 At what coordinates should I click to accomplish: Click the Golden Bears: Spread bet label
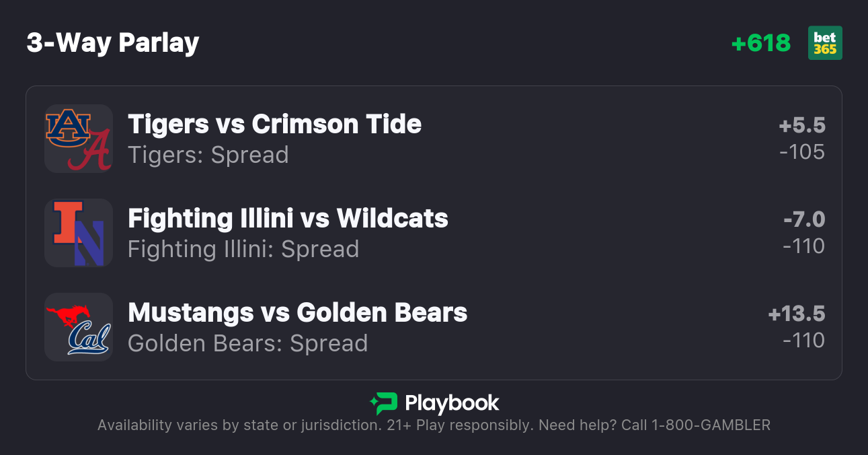coord(247,343)
